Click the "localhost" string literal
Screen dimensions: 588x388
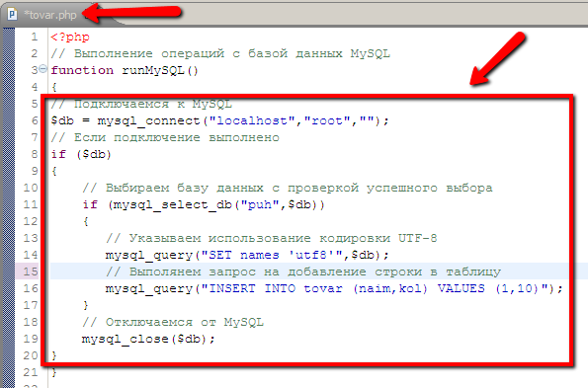pos(252,120)
